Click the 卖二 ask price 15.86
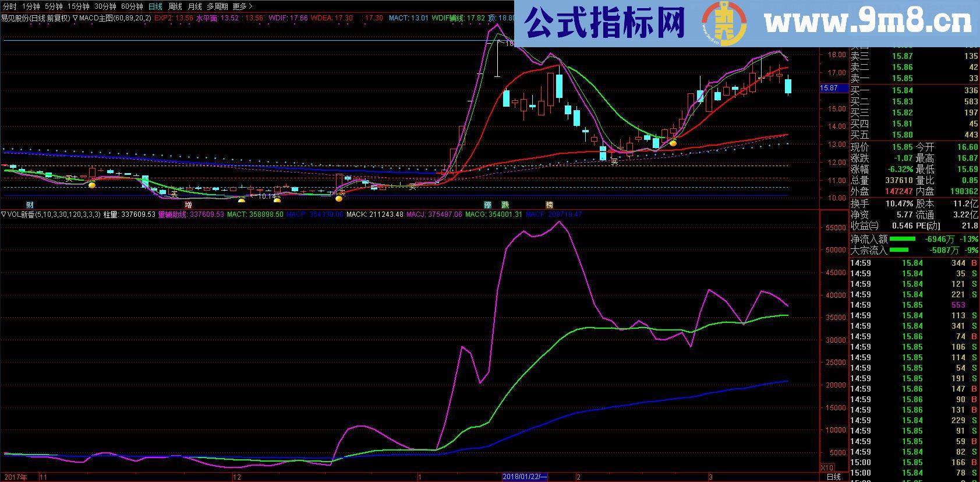The image size is (980, 482). [902, 67]
